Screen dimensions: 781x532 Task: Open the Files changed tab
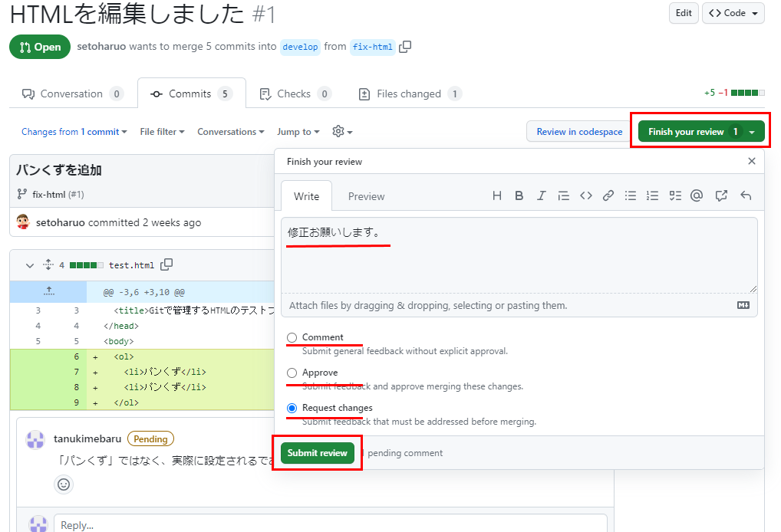[410, 94]
